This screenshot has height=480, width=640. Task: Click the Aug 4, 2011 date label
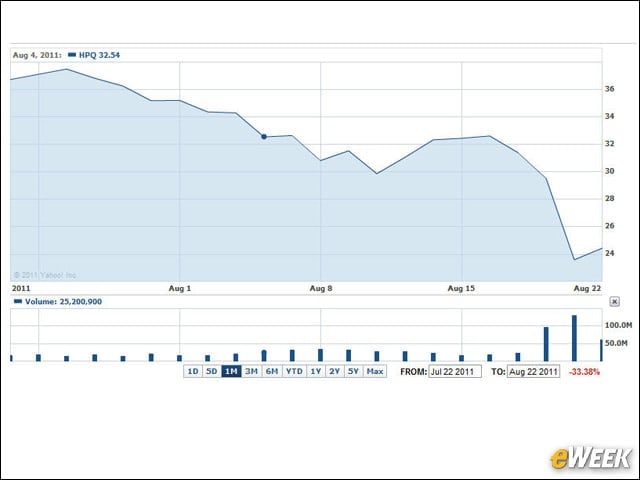tap(37, 55)
